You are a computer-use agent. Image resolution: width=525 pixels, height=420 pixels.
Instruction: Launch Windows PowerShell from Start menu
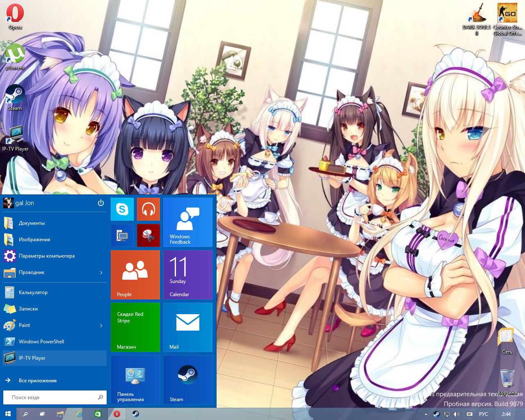coord(55,342)
